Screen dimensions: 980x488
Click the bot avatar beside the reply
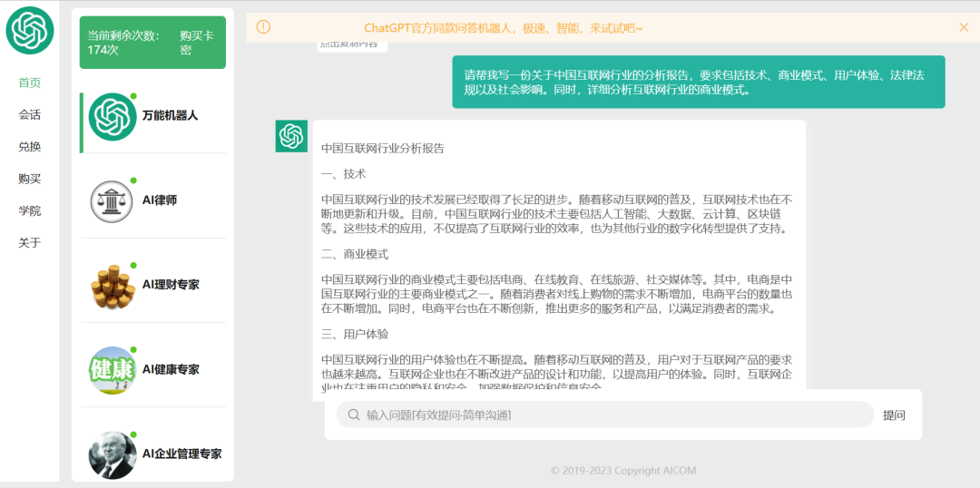pos(291,135)
